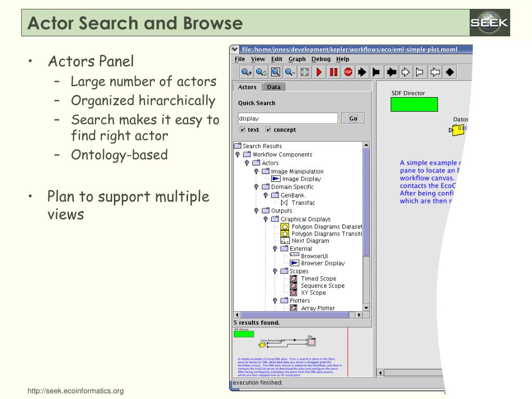Click the white flag port icon

coord(420,72)
